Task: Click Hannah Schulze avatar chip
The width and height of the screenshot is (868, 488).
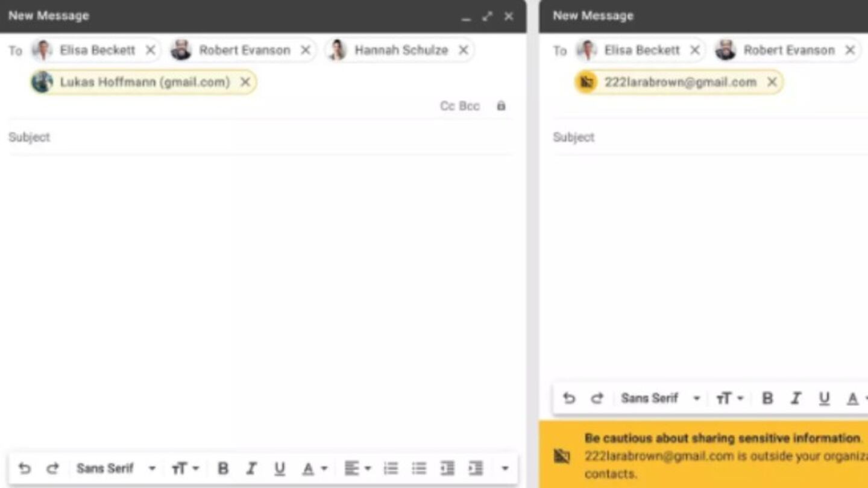Action: coord(400,50)
